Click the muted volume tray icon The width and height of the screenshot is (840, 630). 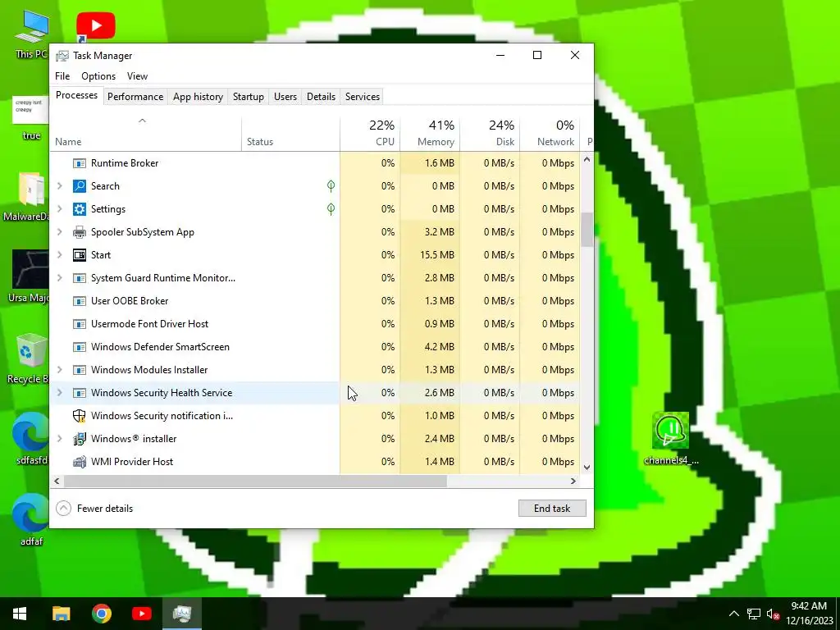[x=773, y=614]
